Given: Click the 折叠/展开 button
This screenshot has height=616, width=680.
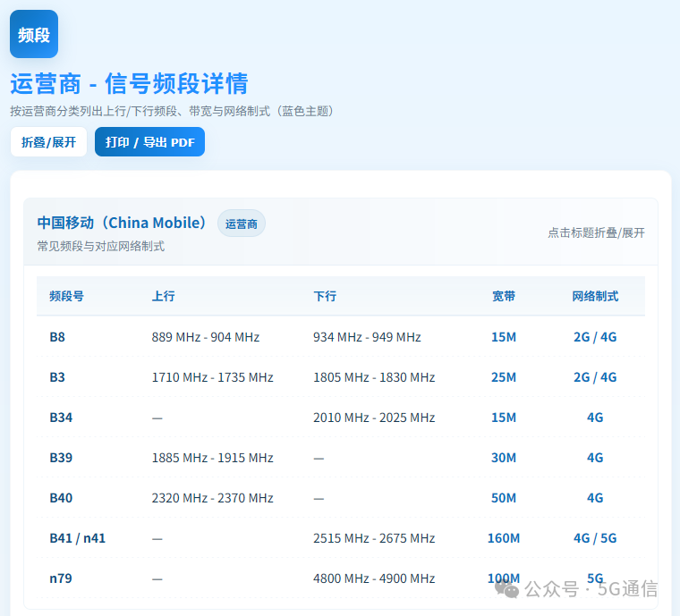Looking at the screenshot, I should point(48,141).
